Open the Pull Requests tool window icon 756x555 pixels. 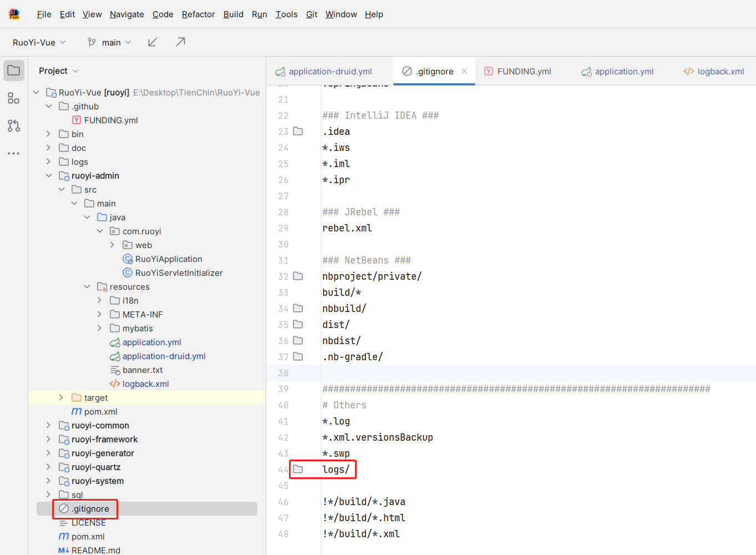[14, 126]
